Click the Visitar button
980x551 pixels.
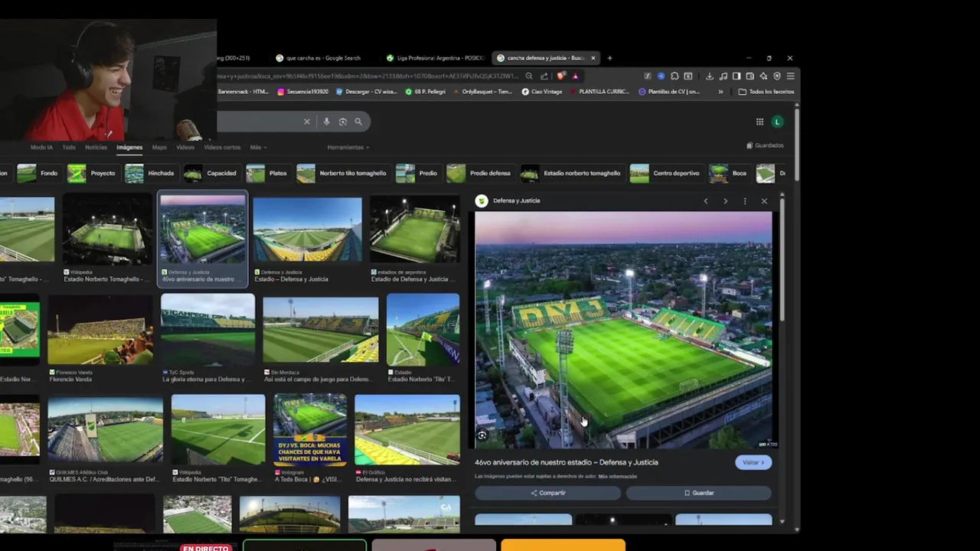click(753, 462)
